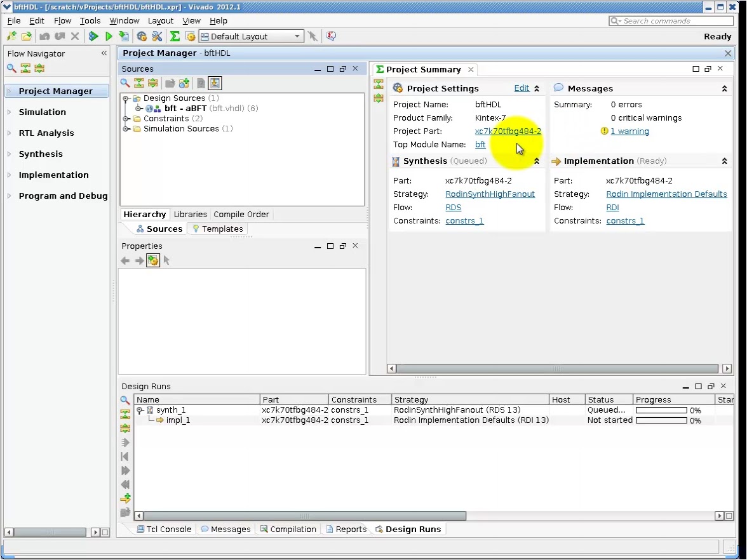Image resolution: width=747 pixels, height=560 pixels.
Task: Click the Run Implementation green play icon
Action: 109,36
